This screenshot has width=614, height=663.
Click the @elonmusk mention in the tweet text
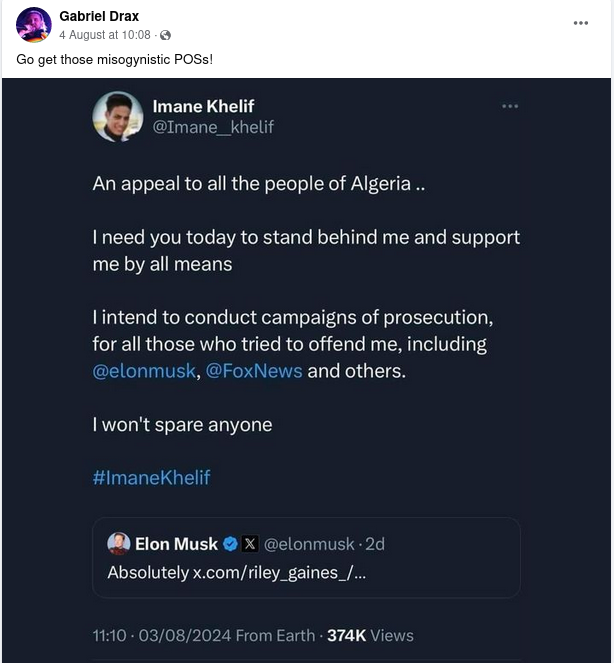coord(135,371)
